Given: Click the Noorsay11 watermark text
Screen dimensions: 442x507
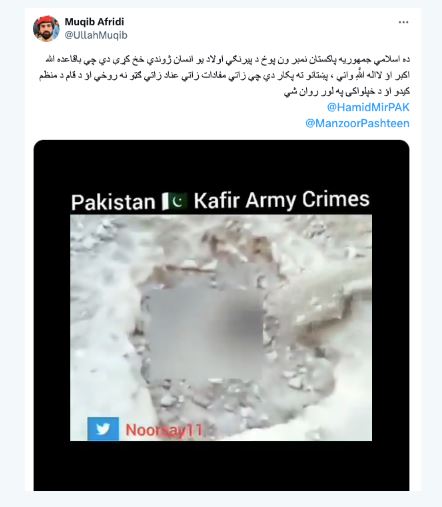Looking at the screenshot, I should 164,430.
